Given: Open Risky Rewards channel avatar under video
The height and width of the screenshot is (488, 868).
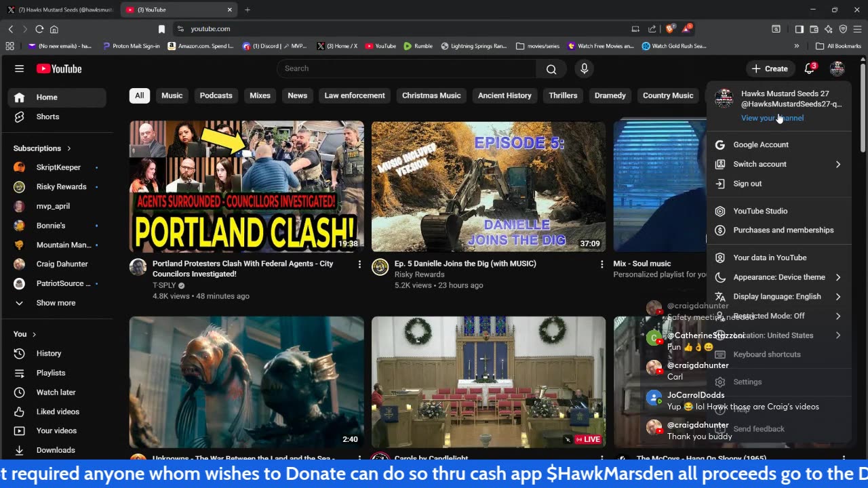Looking at the screenshot, I should click(x=380, y=267).
